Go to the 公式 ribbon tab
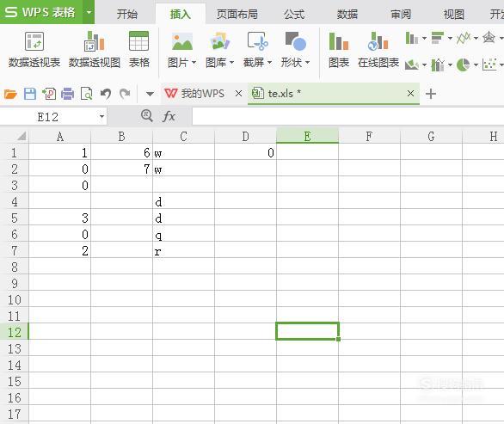The image size is (504, 424). point(294,14)
